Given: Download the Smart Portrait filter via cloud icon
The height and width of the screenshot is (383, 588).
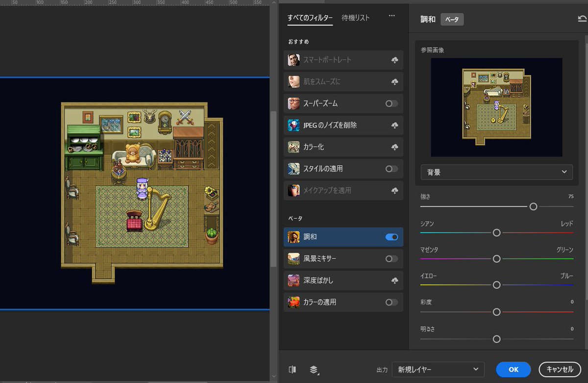Looking at the screenshot, I should (394, 60).
